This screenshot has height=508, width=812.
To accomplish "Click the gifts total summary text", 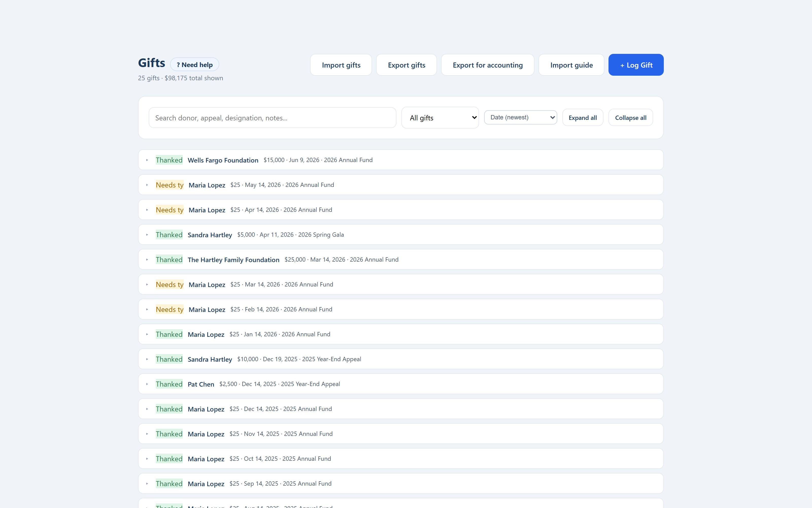I will 180,78.
